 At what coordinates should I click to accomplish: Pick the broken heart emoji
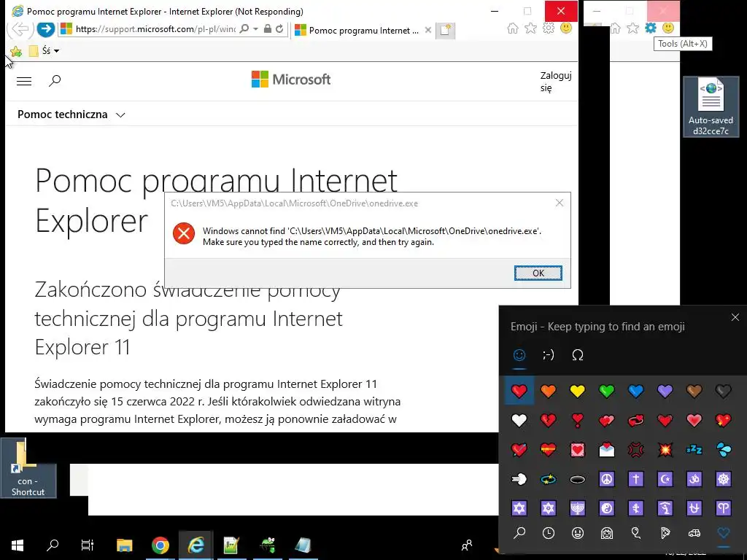click(549, 421)
